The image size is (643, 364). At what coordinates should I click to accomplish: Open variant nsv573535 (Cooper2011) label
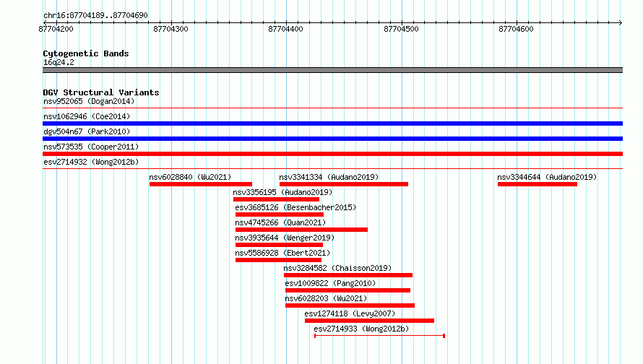point(91,147)
